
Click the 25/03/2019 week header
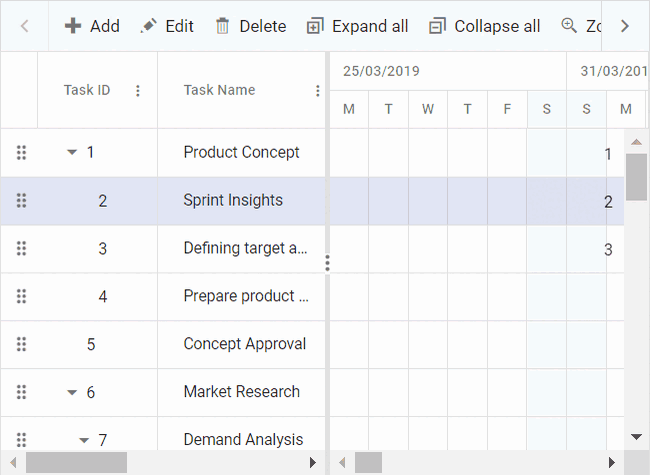pos(381,71)
